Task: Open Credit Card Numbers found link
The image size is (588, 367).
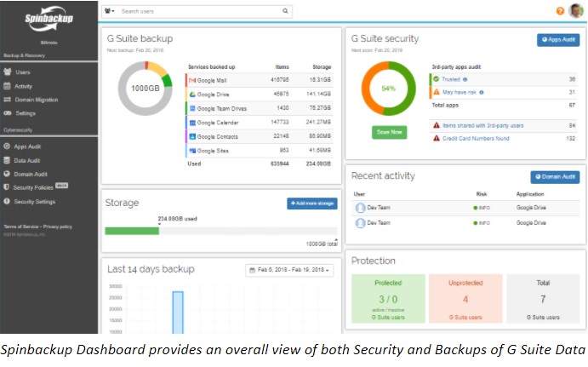Action: (x=476, y=139)
